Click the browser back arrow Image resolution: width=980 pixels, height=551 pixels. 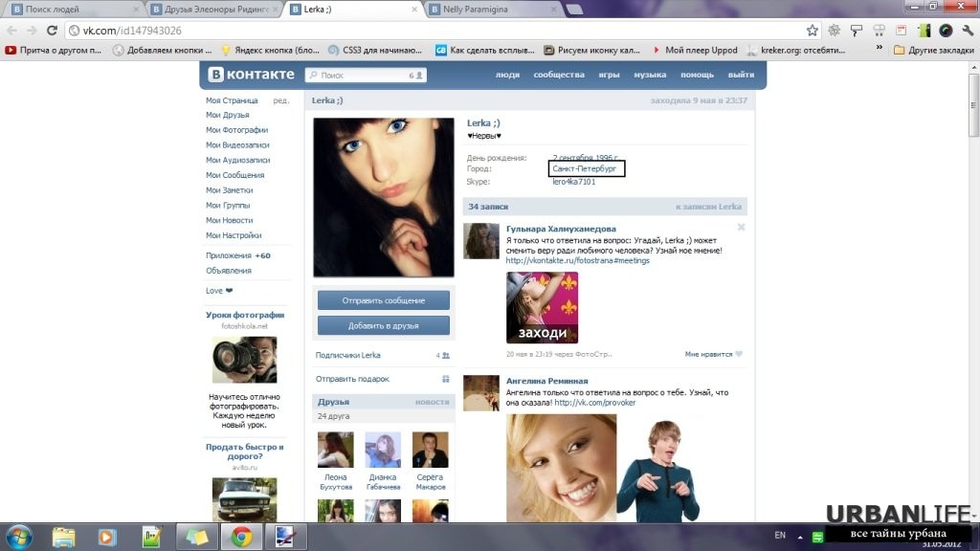tap(11, 31)
